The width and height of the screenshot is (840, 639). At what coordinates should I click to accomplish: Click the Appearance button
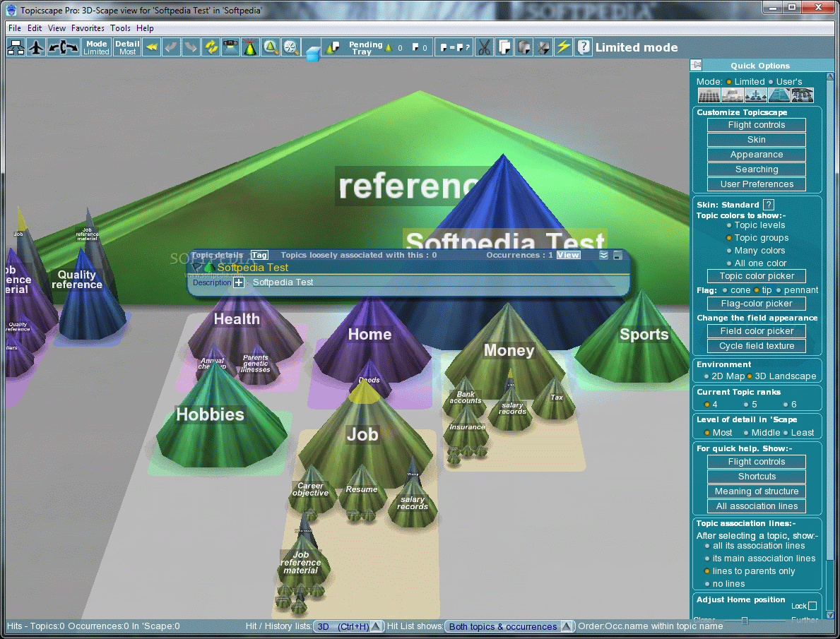click(x=757, y=154)
